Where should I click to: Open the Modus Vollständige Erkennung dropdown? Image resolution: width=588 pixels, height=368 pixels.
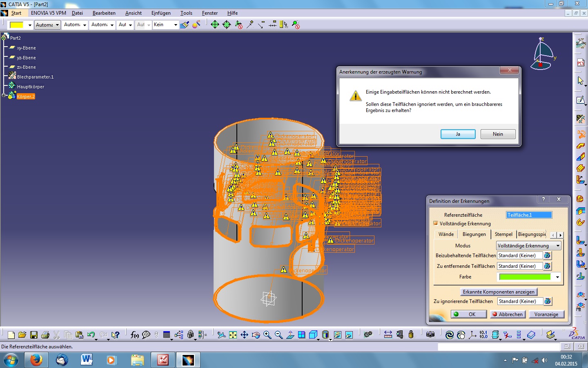558,246
